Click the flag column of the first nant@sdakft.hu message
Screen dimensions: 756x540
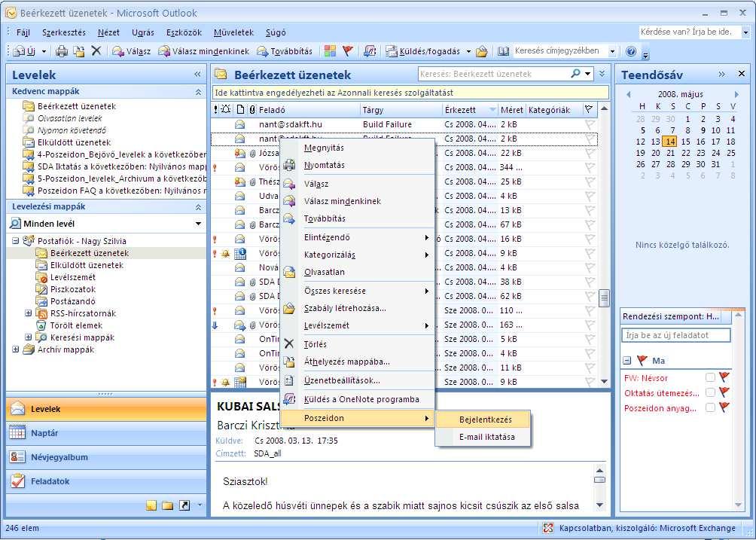[x=590, y=124]
